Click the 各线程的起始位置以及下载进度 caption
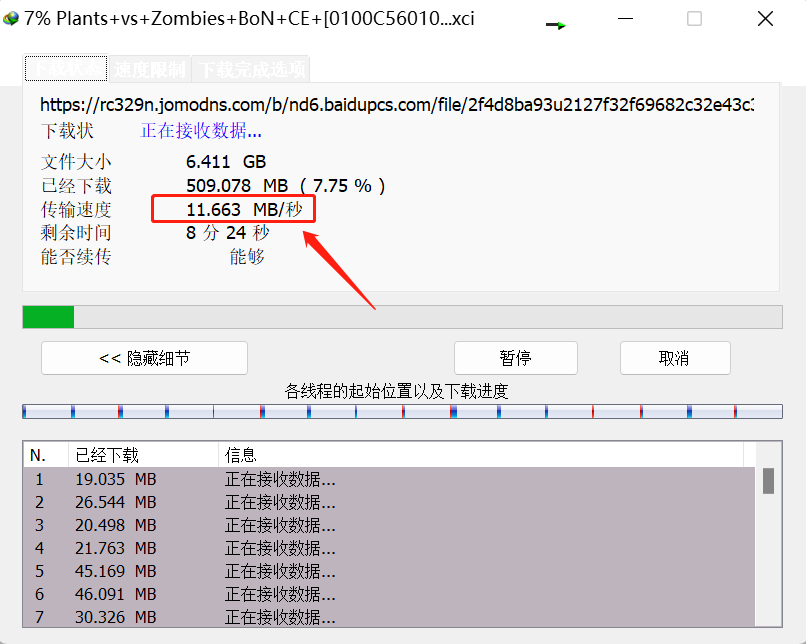The width and height of the screenshot is (806, 644). (396, 392)
